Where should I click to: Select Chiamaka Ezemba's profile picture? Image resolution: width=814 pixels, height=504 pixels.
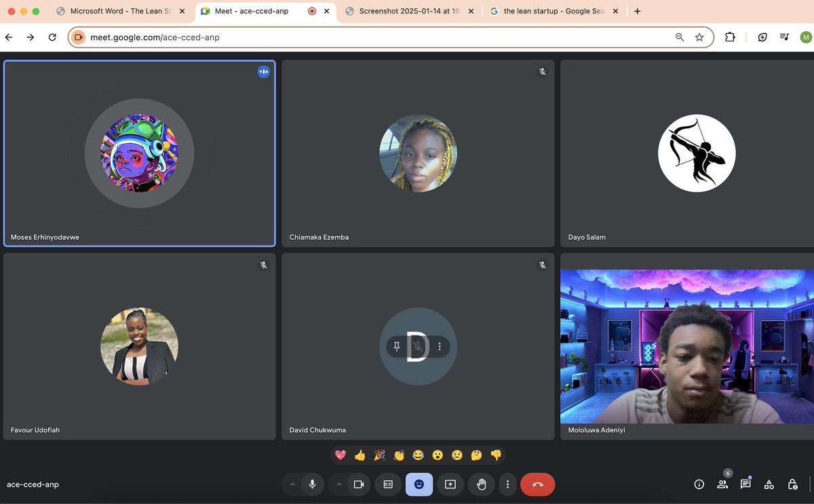(418, 153)
